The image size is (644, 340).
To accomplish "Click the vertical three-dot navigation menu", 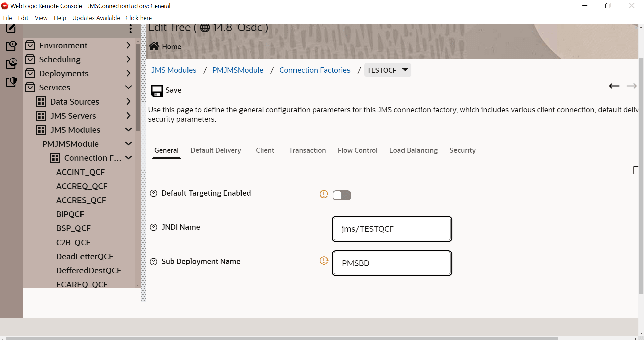I will [x=131, y=29].
